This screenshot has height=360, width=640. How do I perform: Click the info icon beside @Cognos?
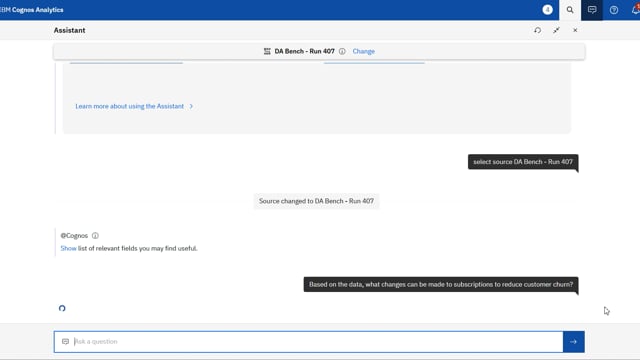click(x=95, y=236)
